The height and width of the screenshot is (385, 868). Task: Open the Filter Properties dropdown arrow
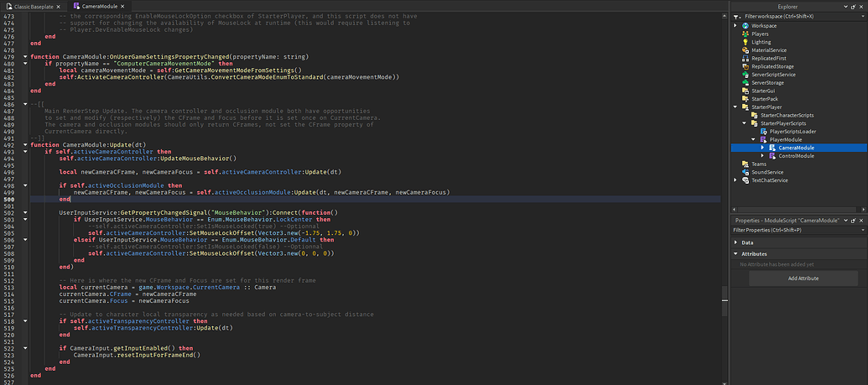click(x=862, y=230)
